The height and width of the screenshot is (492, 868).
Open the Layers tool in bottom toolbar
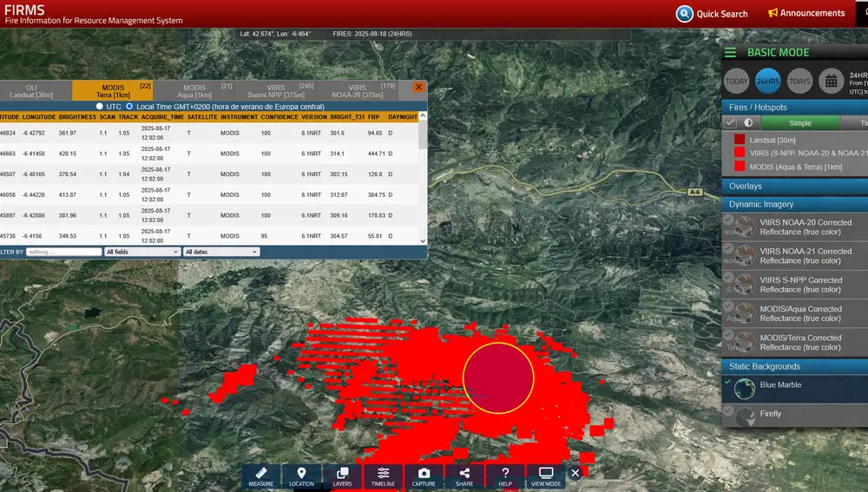coord(342,476)
